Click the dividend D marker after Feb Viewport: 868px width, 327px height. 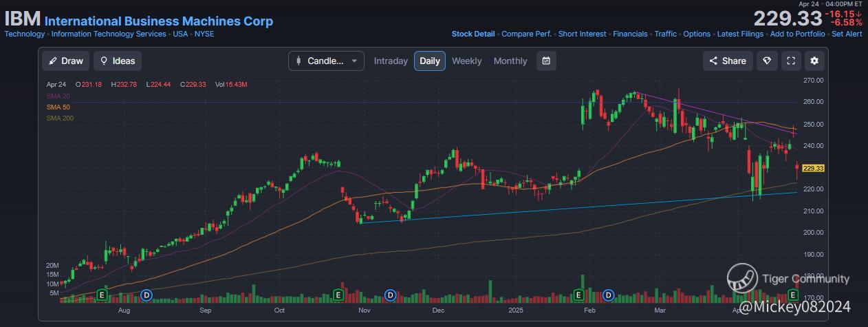[x=608, y=295]
